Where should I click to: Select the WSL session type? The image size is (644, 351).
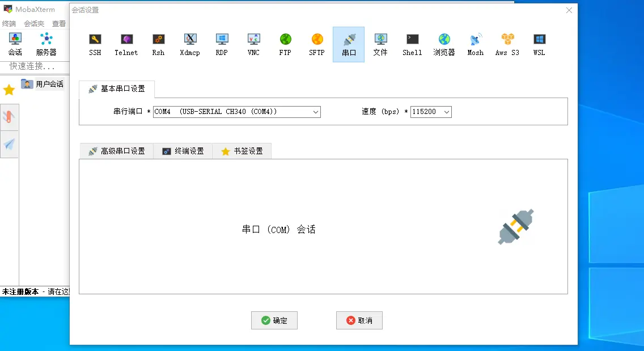(538, 44)
